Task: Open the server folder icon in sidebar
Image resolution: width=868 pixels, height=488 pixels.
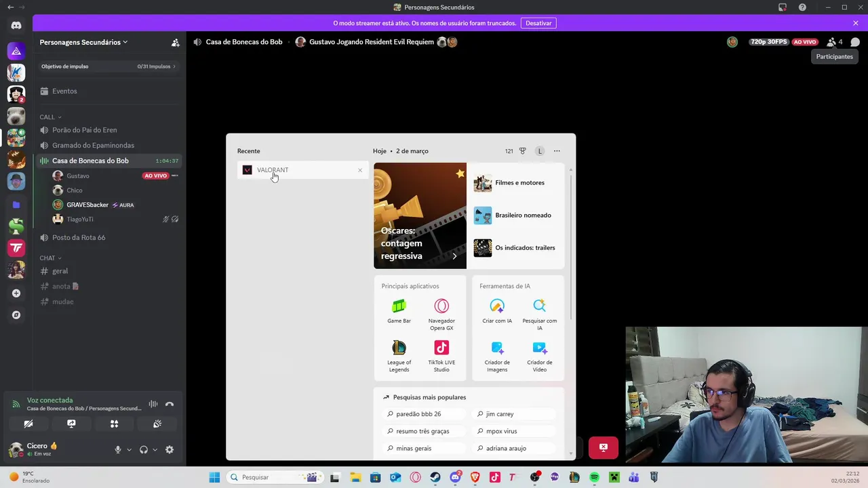Action: [16, 204]
